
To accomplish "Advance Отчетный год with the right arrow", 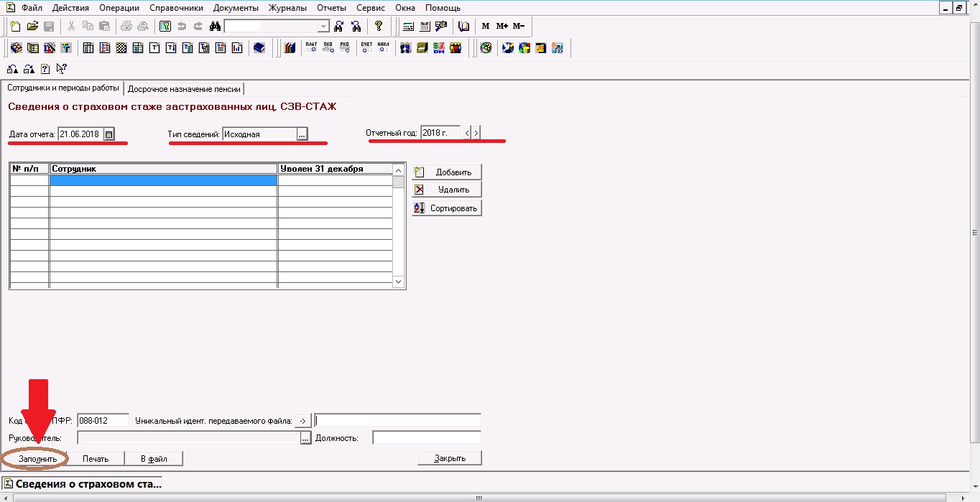I will 476,133.
